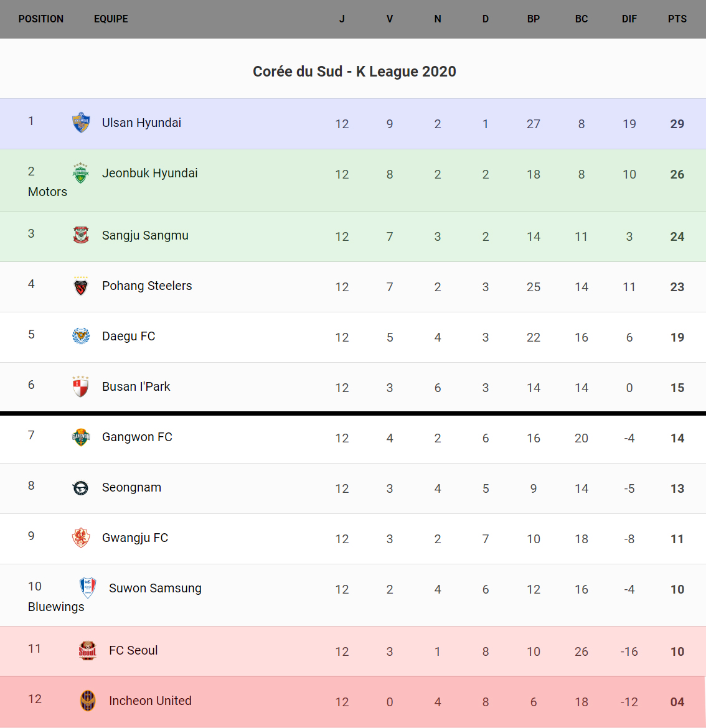This screenshot has height=728, width=706.
Task: Click the Suwon Samsung Bluewings badge
Action: (x=88, y=588)
